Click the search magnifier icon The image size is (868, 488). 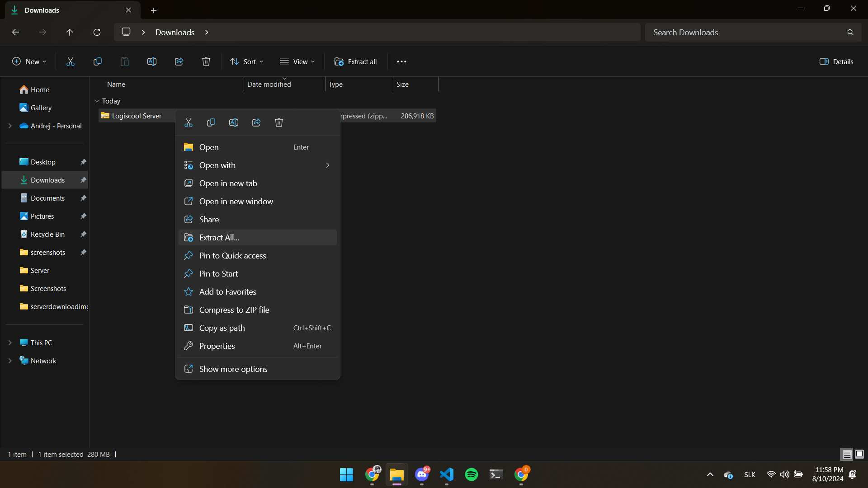click(x=850, y=32)
